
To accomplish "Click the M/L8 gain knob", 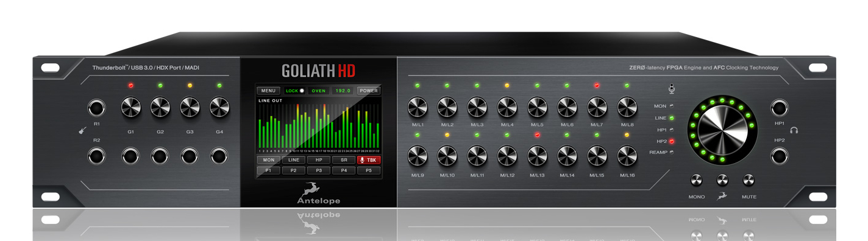I will pos(627,108).
